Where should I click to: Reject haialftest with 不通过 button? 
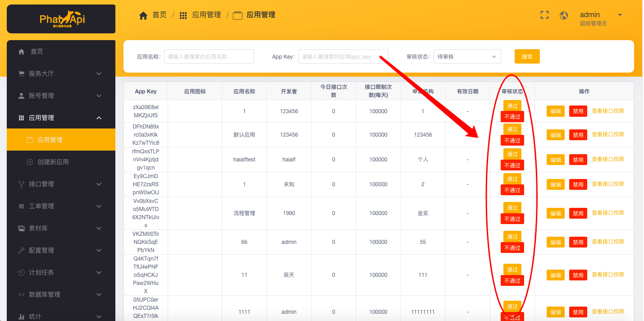pos(512,165)
